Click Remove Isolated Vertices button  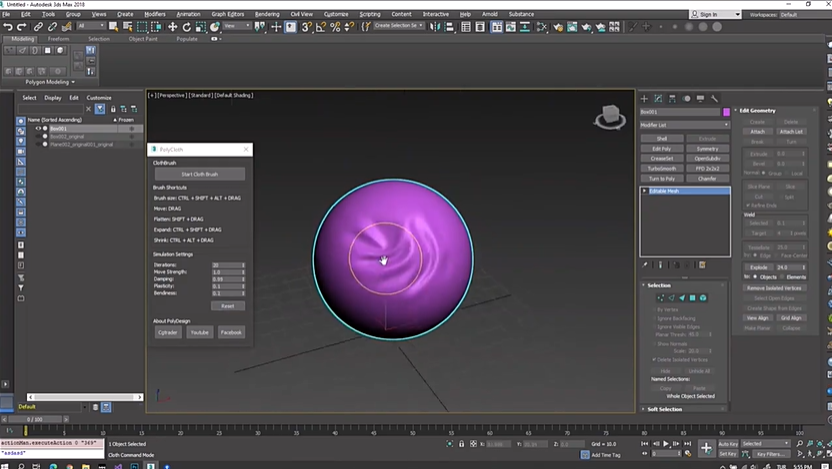[774, 288]
